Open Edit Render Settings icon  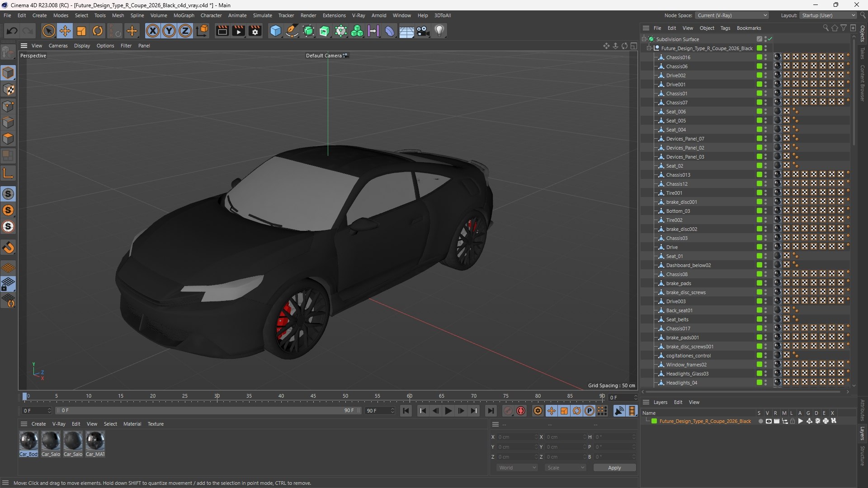255,31
